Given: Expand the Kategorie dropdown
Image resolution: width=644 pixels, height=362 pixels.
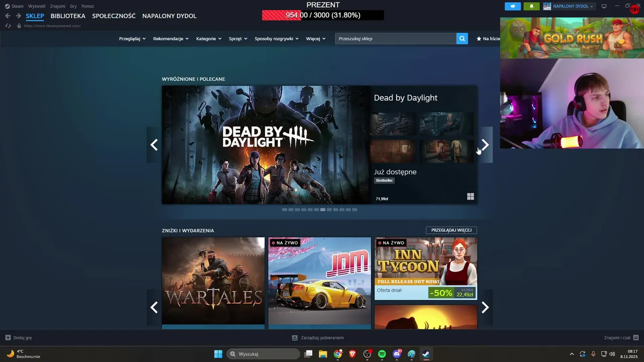Looking at the screenshot, I should pos(209,39).
